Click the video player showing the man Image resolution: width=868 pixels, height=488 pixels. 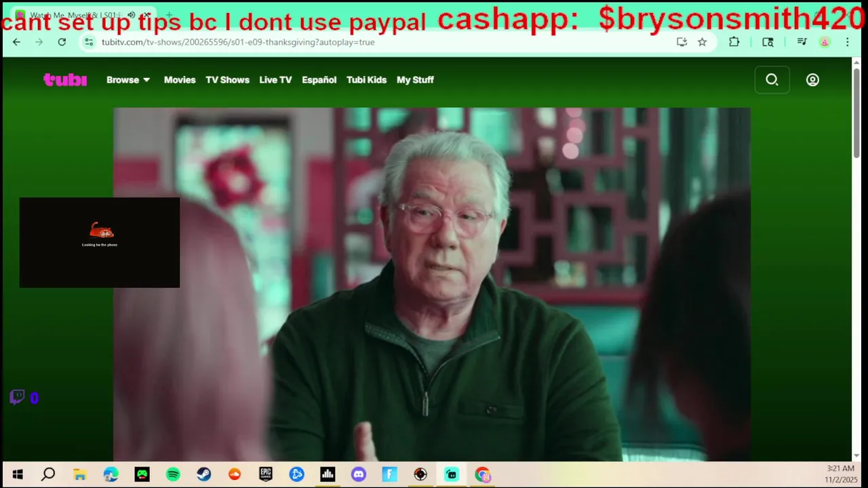click(x=432, y=284)
